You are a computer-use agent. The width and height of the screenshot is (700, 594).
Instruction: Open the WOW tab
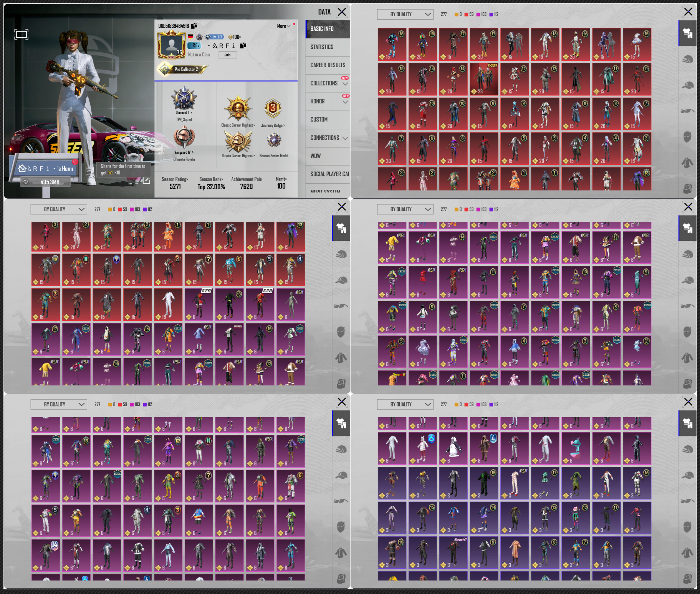[x=328, y=156]
